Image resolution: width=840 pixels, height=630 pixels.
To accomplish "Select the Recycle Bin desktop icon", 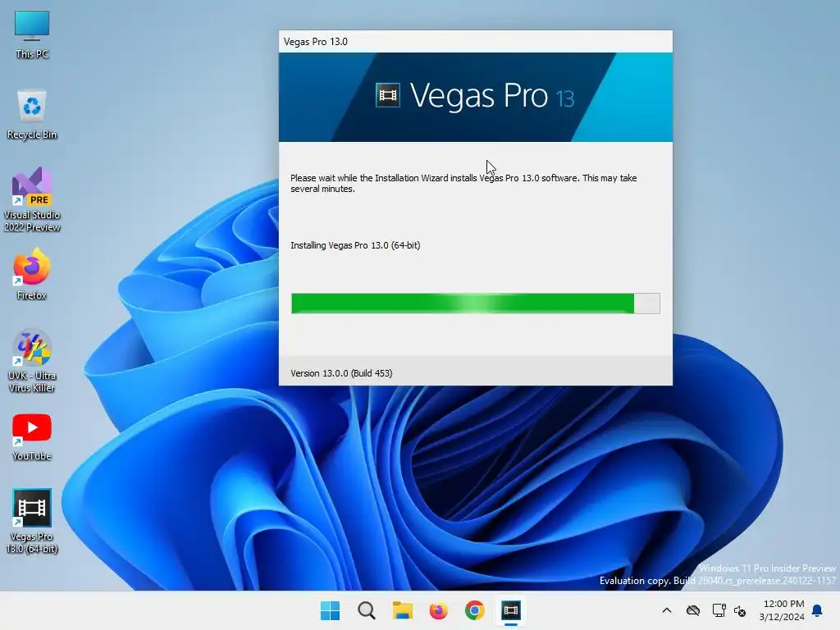I will [32, 115].
